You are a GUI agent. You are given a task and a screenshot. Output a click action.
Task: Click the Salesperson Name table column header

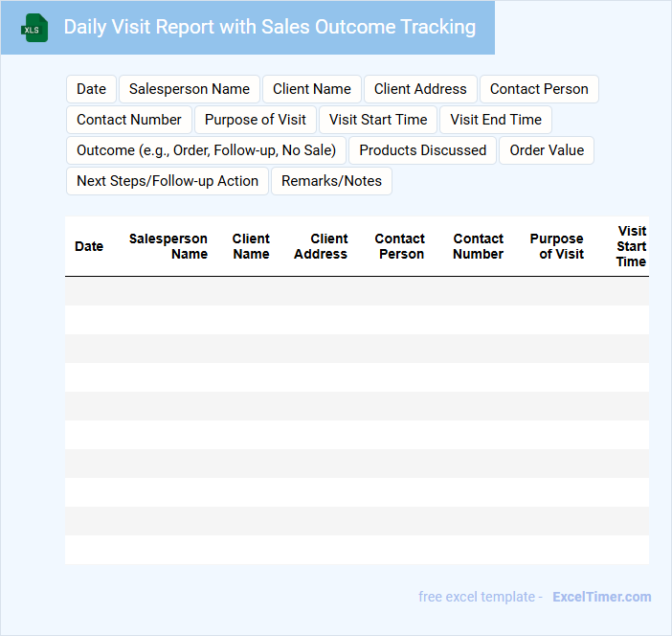click(168, 246)
